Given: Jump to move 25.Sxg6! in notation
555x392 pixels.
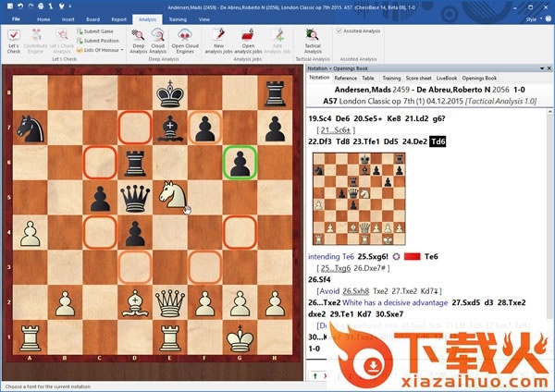Looking at the screenshot, I should coord(373,256).
